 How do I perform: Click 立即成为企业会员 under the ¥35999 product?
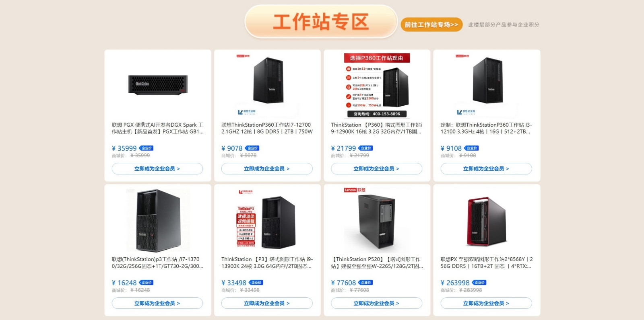pos(157,169)
